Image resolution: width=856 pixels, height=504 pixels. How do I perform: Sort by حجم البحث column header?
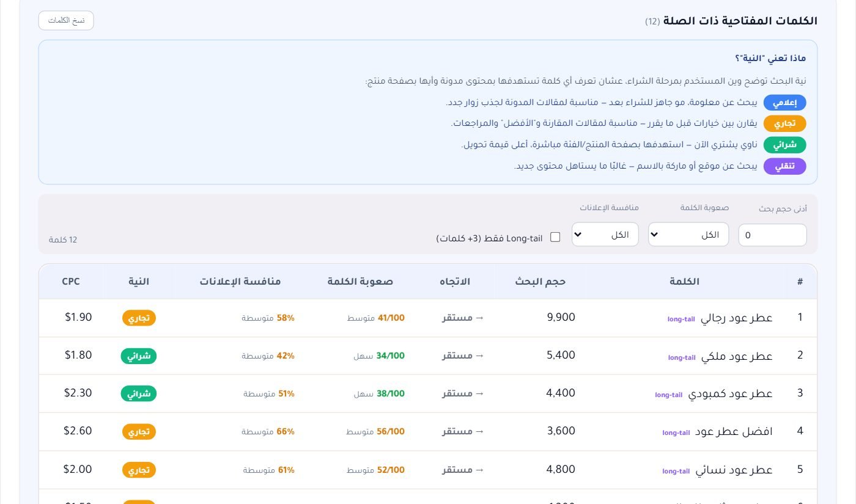pyautogui.click(x=541, y=282)
